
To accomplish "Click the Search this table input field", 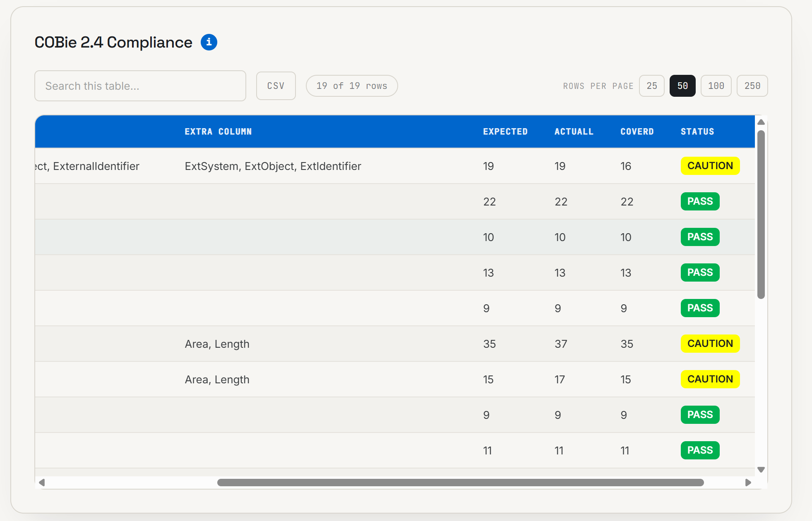I will tap(140, 86).
